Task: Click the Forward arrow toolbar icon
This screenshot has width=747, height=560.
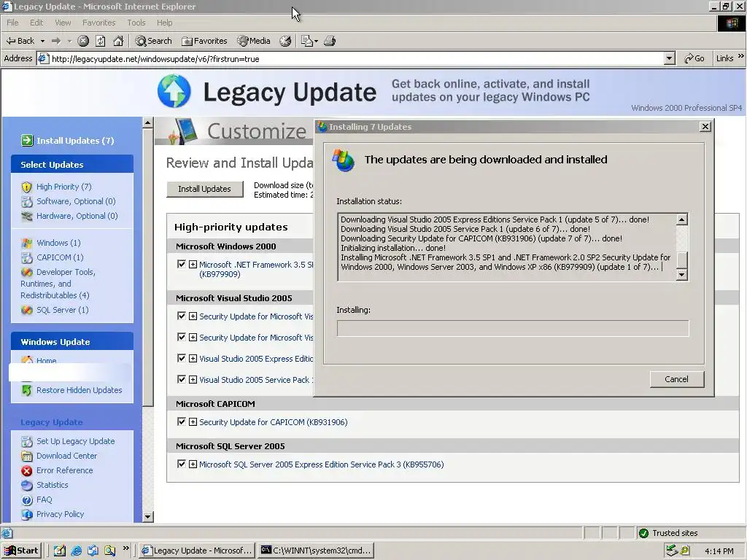Action: pos(56,41)
